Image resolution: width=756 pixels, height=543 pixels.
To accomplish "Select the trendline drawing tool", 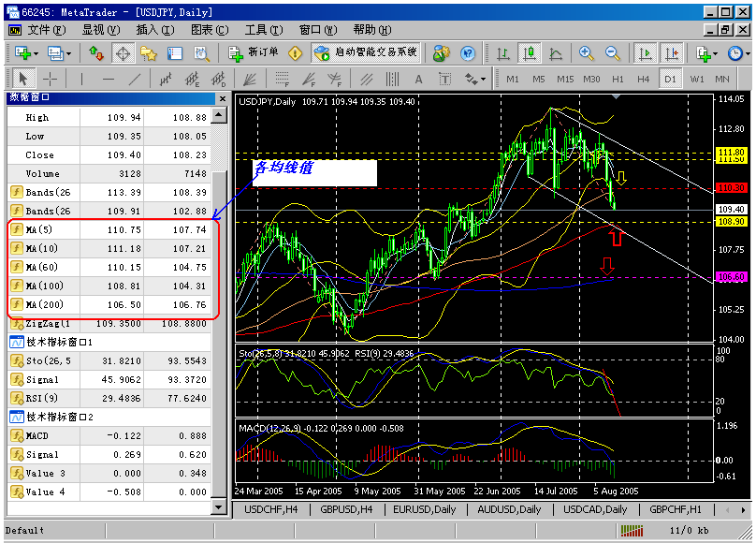I will tap(136, 80).
